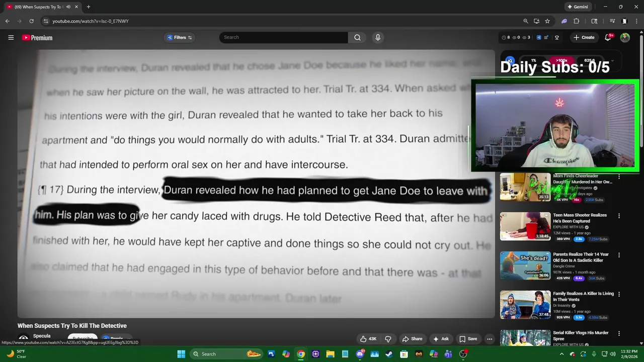
Task: Dislike the video with thumbs down
Action: (x=388, y=339)
